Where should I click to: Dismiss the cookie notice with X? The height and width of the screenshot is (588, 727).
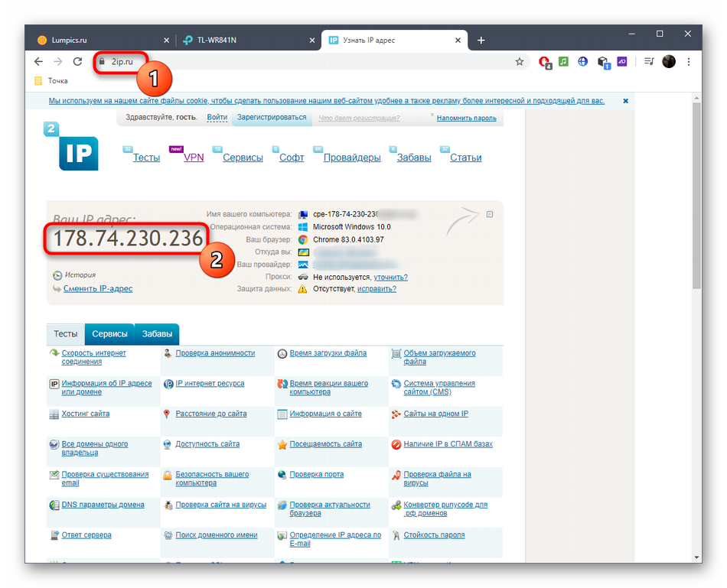pyautogui.click(x=625, y=101)
